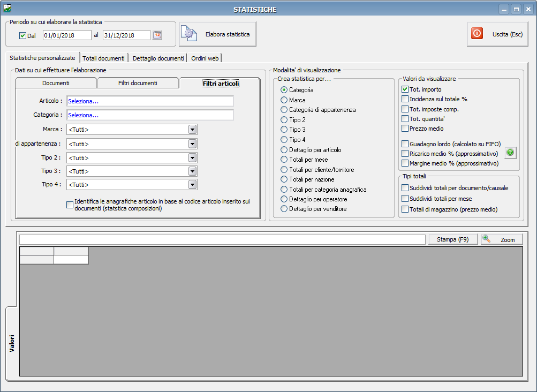The height and width of the screenshot is (392, 537).
Task: Click the green help question mark icon
Action: pyautogui.click(x=510, y=153)
